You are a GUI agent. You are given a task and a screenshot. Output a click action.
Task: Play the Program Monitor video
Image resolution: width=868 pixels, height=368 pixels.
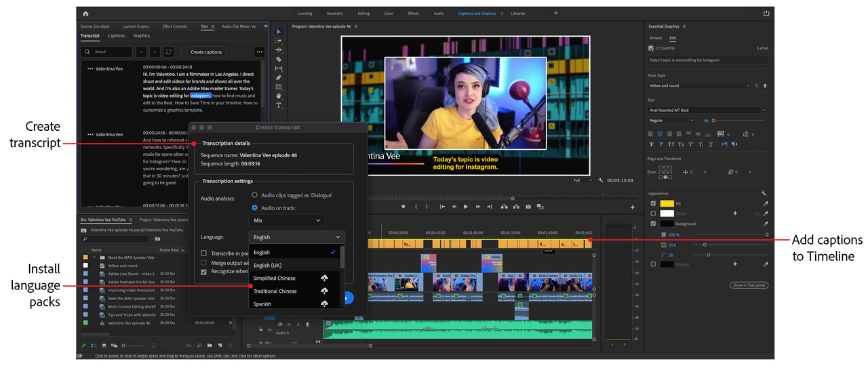[465, 207]
